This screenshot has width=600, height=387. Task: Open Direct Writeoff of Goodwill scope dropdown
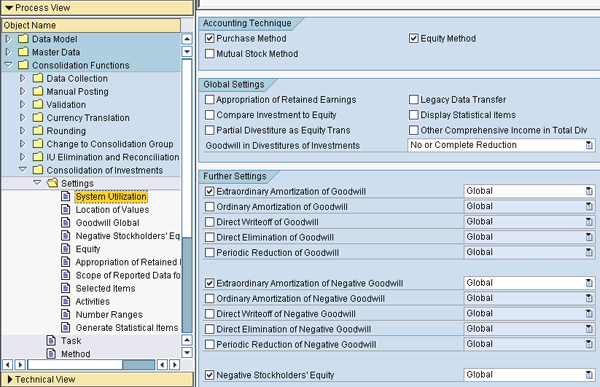[589, 222]
